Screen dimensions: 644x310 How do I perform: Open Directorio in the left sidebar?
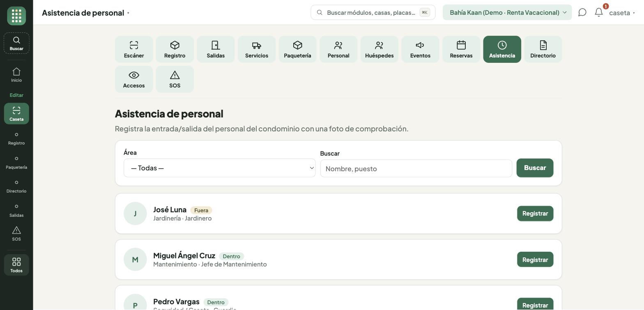(16, 187)
